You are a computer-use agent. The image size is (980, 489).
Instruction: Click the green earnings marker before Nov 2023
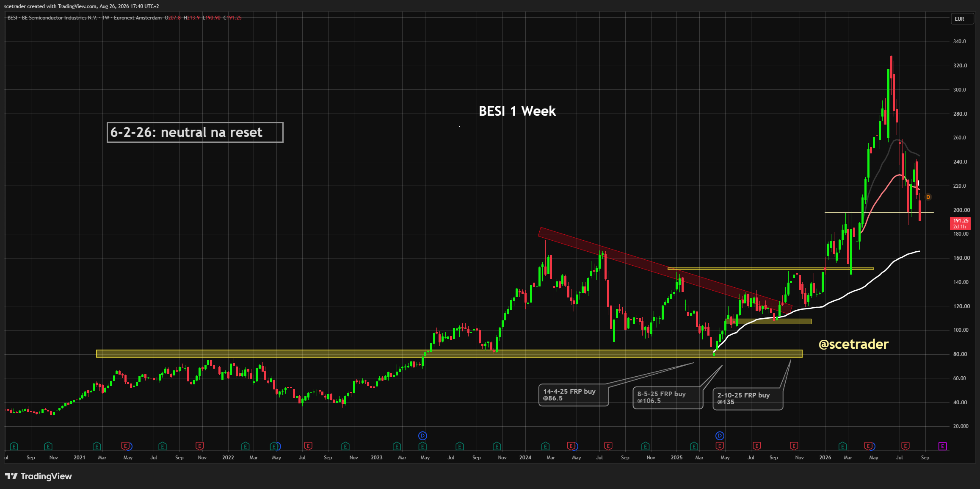(x=497, y=446)
